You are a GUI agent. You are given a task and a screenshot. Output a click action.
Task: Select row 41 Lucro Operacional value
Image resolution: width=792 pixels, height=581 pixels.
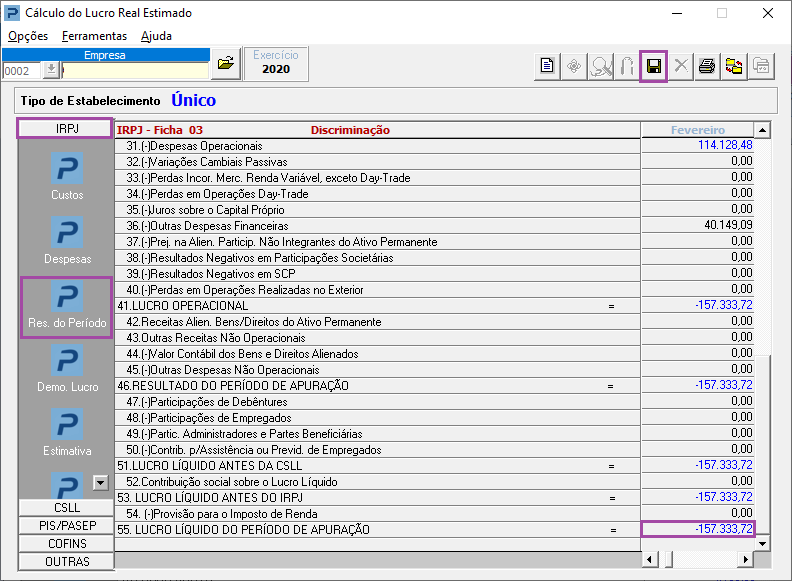[x=698, y=305]
